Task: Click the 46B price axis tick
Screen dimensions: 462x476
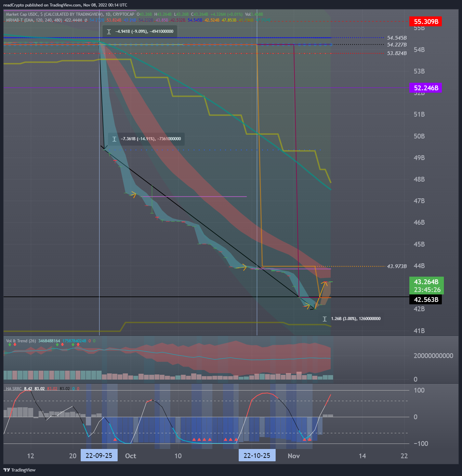Action: [x=419, y=222]
